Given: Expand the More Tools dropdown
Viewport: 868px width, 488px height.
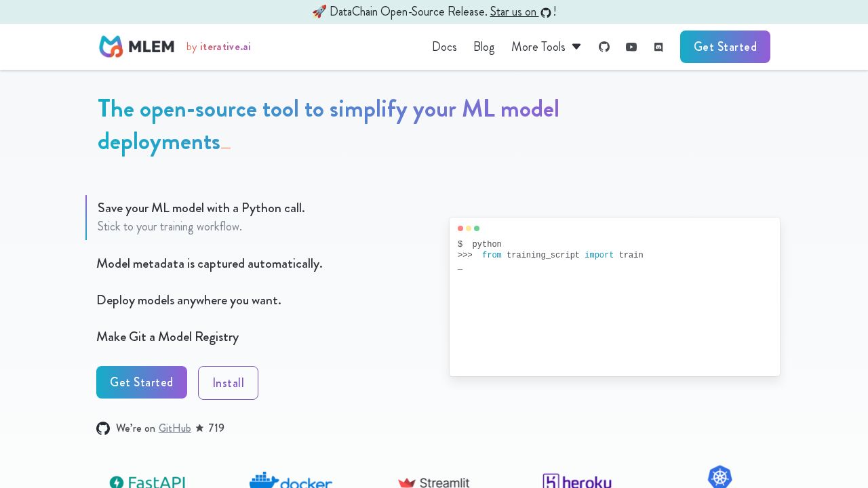Looking at the screenshot, I should click(546, 47).
